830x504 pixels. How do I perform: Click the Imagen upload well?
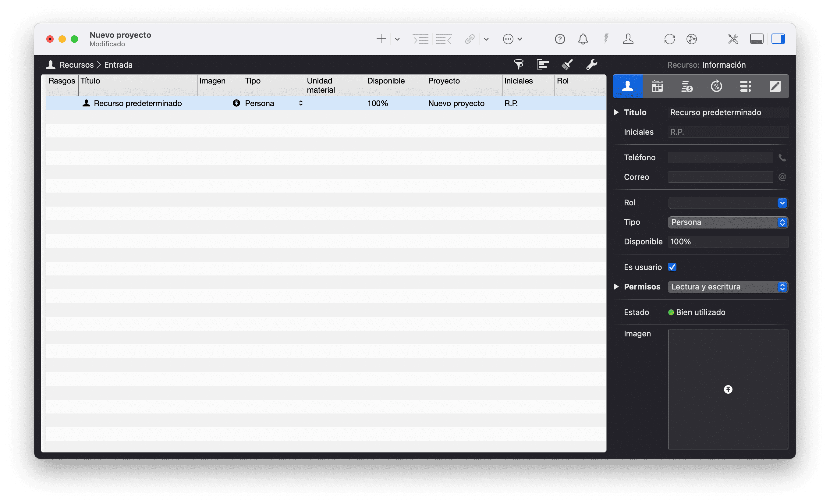point(728,389)
